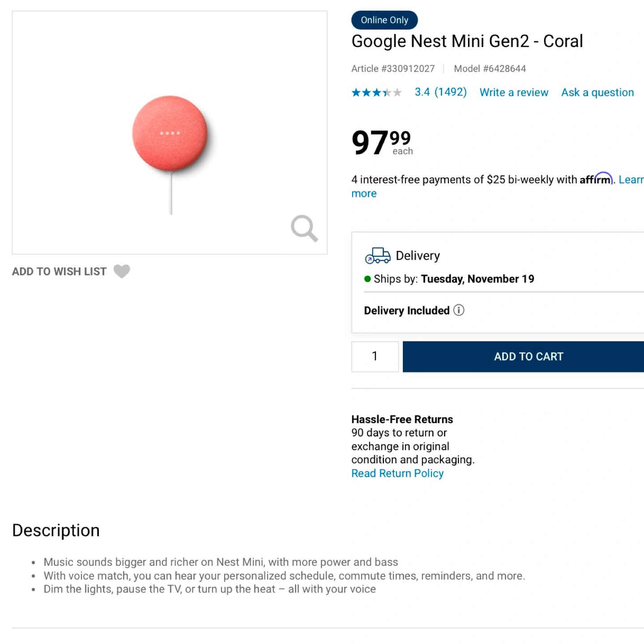Image resolution: width=644 pixels, height=644 pixels.
Task: Click the Affirm logo
Action: (596, 179)
